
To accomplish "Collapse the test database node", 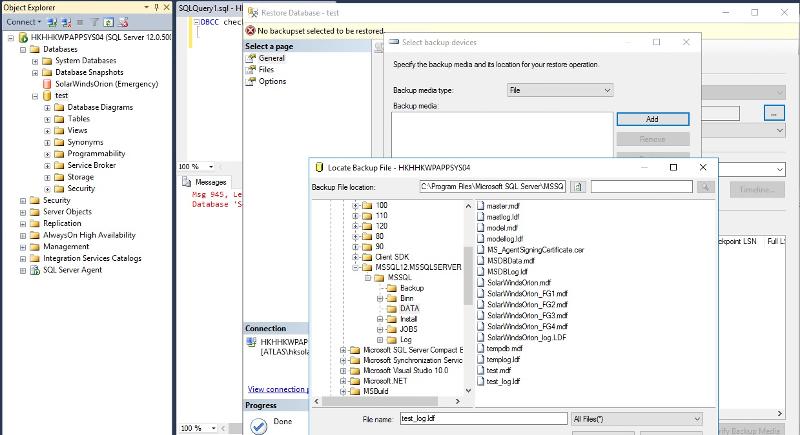I will 35,96.
